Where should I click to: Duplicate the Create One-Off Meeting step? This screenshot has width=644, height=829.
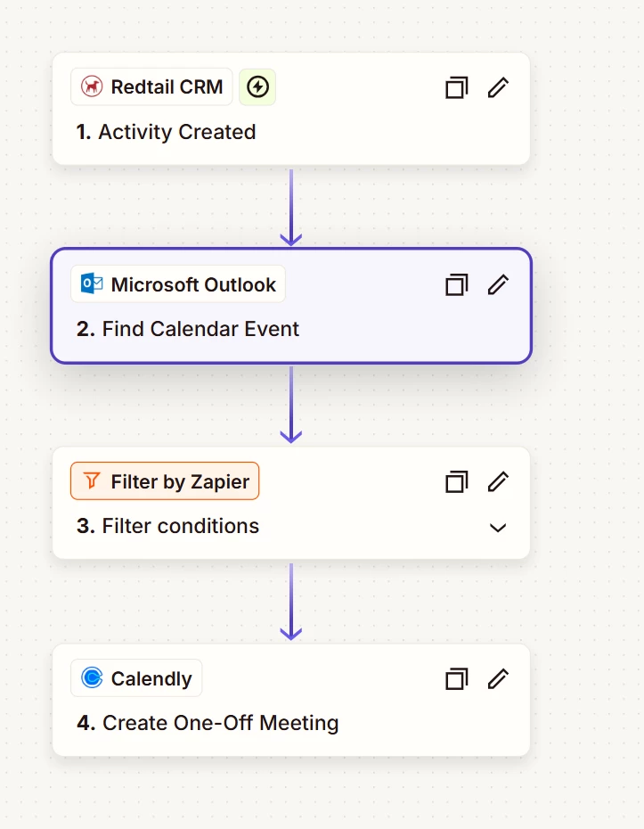tap(456, 679)
